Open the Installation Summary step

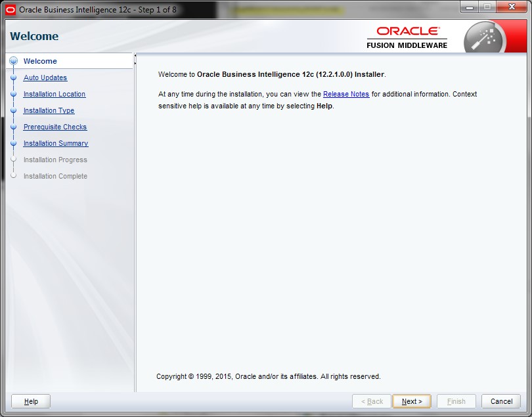tap(55, 143)
